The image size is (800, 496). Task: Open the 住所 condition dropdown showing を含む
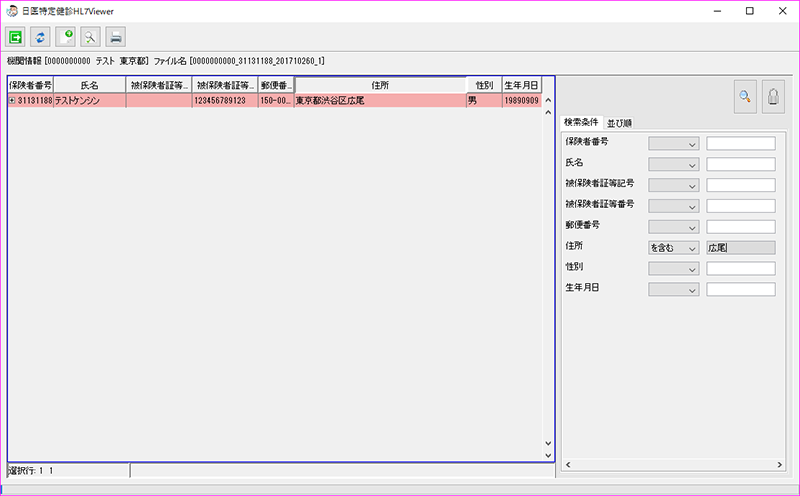tap(673, 248)
